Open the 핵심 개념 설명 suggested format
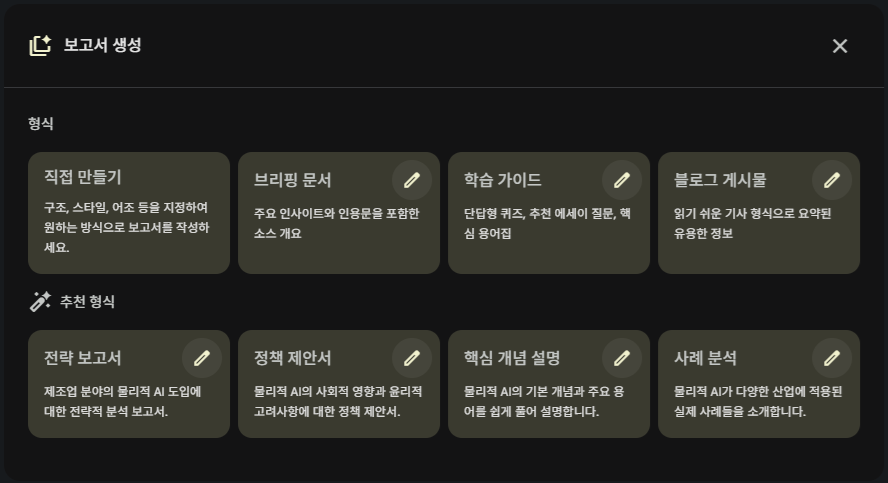 coord(530,400)
